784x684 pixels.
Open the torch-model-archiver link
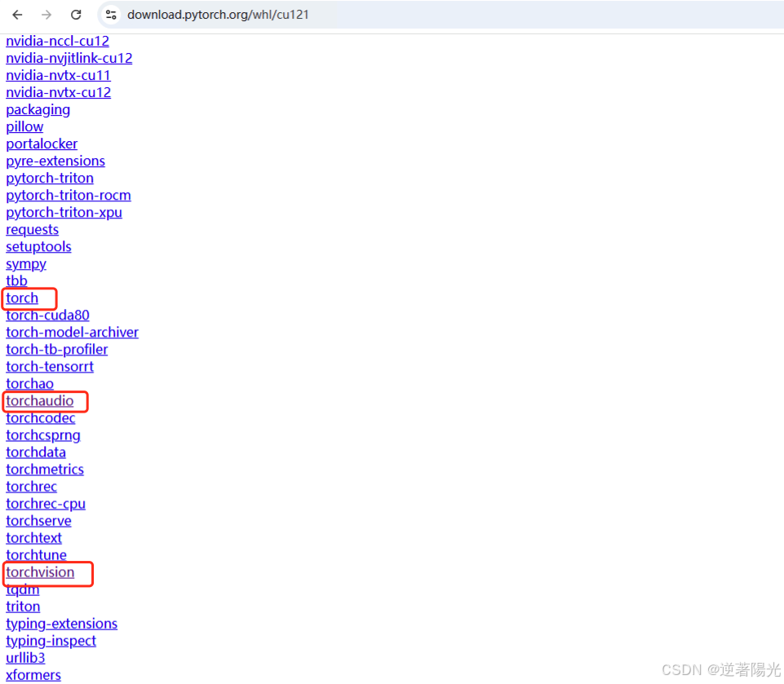click(x=72, y=333)
